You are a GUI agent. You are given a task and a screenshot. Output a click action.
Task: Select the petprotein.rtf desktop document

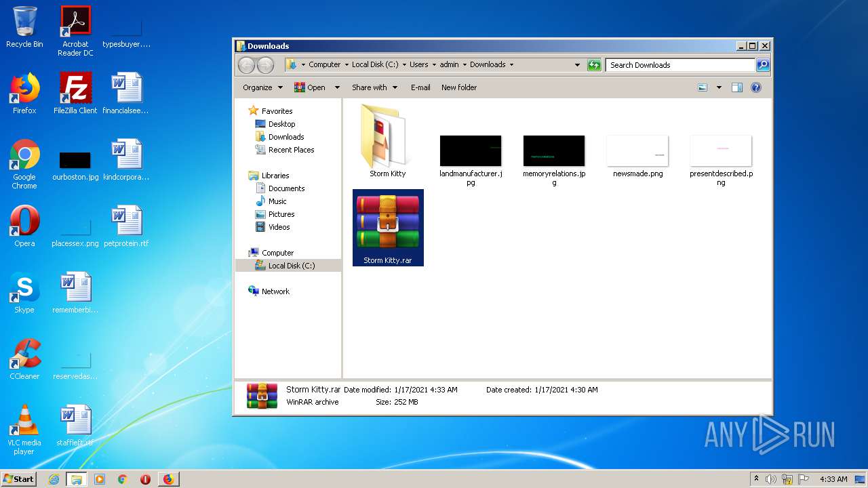tap(126, 226)
